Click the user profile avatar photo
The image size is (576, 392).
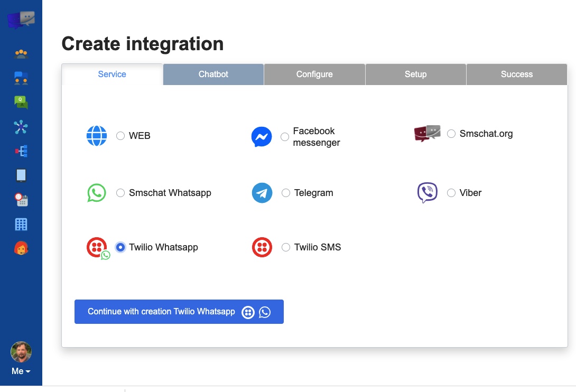(21, 352)
